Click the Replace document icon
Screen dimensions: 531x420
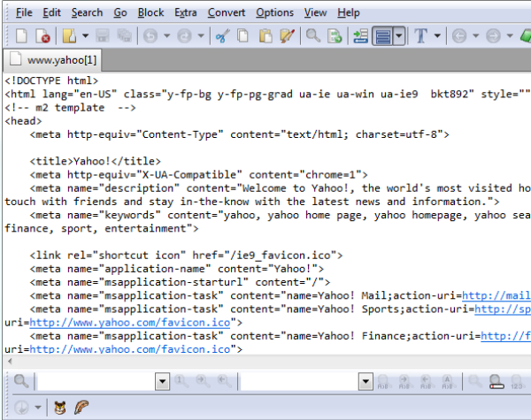click(x=335, y=36)
